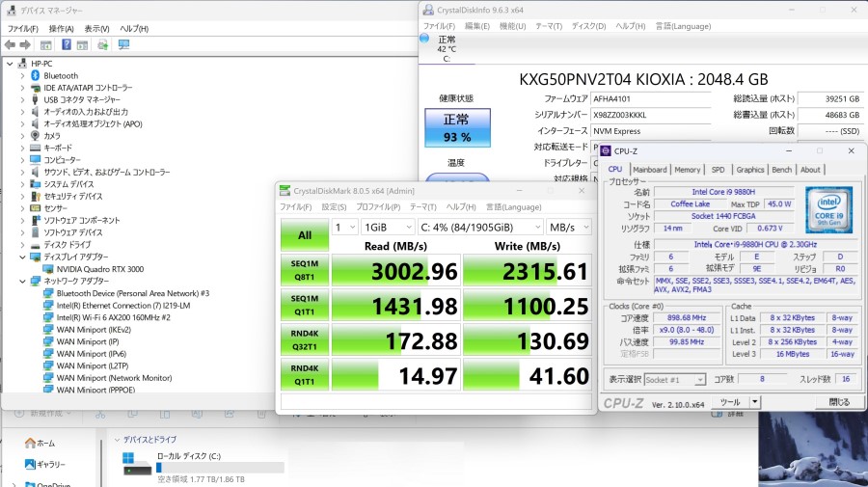Run the RND4K Q1T1 test button

pos(305,375)
